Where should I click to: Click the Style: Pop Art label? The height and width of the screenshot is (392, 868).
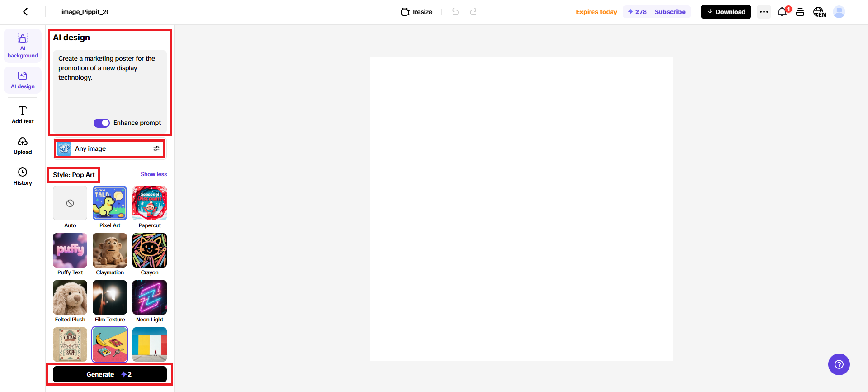(74, 175)
